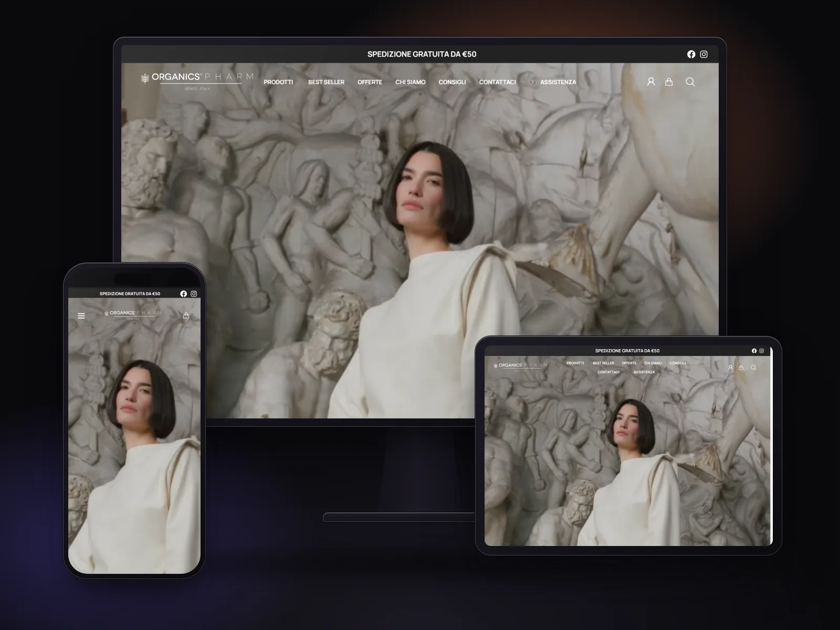Select BEST SELLER on tablet mockup

[x=604, y=363]
